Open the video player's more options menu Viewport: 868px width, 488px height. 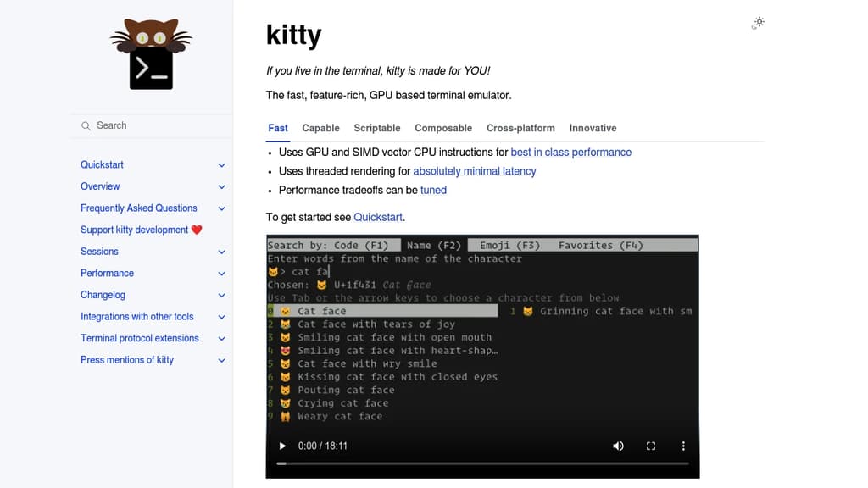[683, 446]
